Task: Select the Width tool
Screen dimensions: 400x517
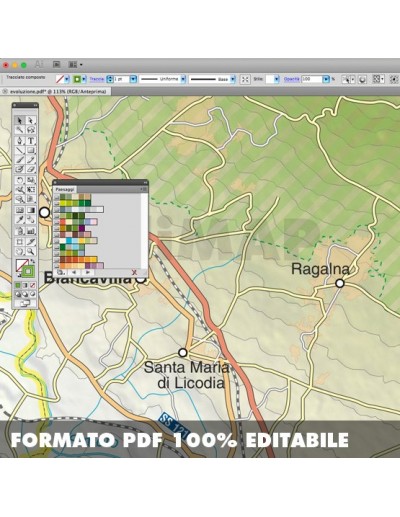Action: click(20, 190)
